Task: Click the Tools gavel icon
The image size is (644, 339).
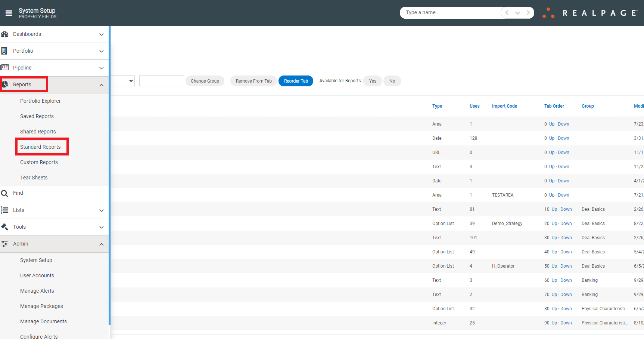Action: pos(5,227)
